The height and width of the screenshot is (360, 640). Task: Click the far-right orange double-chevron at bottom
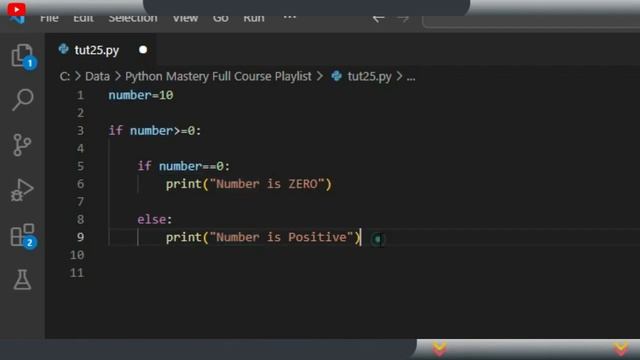[x=621, y=349]
